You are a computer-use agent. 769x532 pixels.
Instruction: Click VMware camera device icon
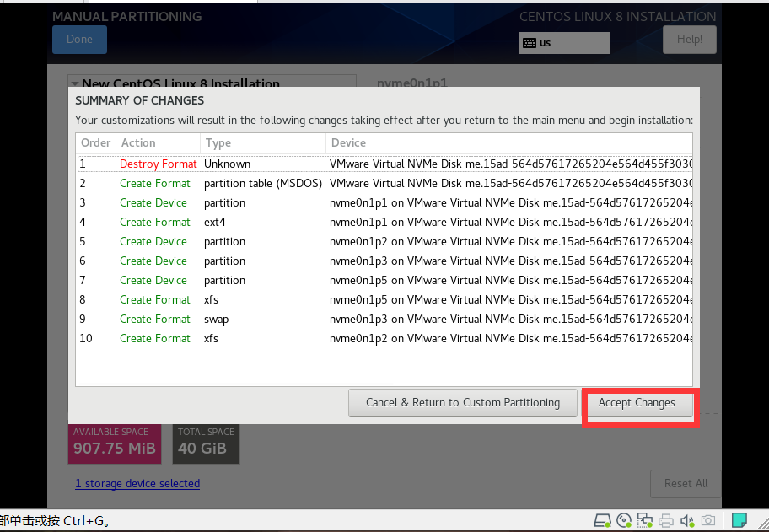707,520
